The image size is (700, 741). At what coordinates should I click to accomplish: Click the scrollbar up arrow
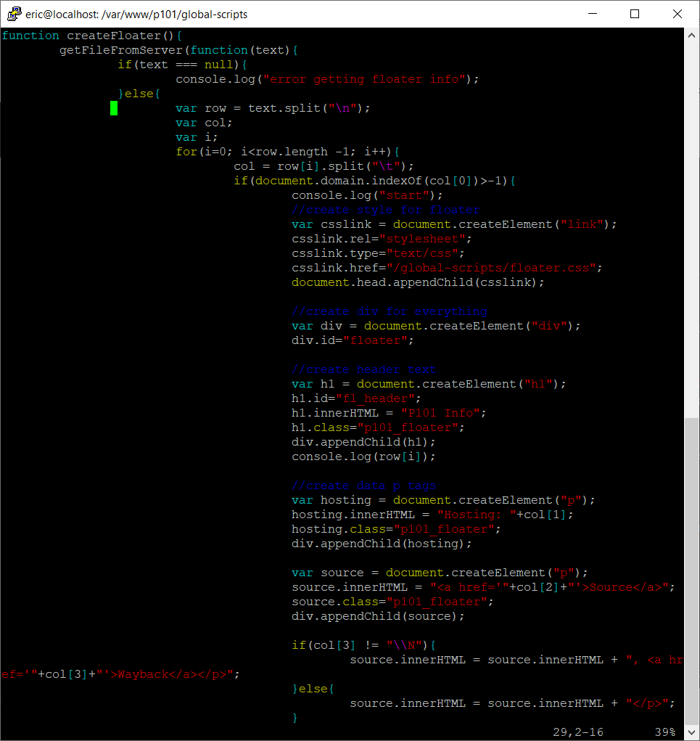(x=691, y=36)
